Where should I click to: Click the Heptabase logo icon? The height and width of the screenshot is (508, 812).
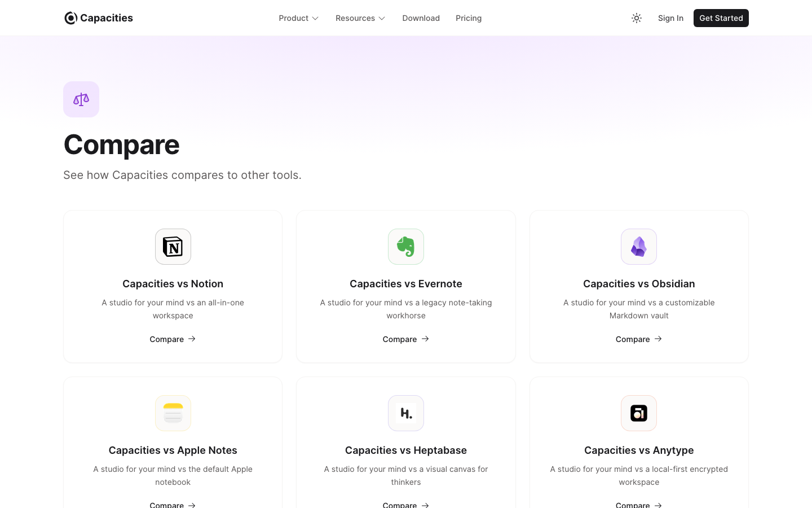[x=406, y=413]
